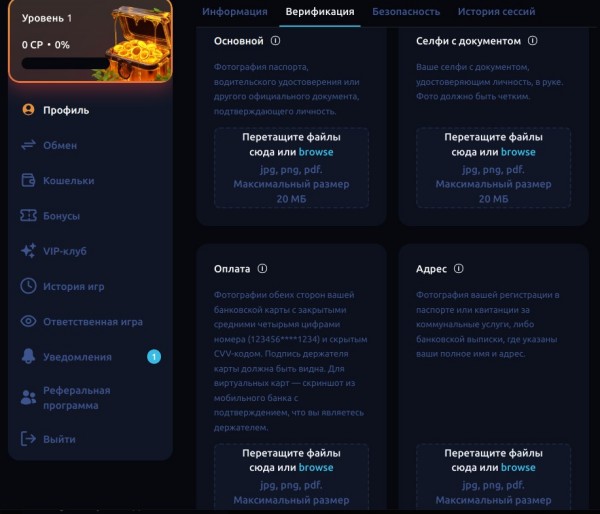
Task: Click the Основной file drop zone
Action: (292, 168)
